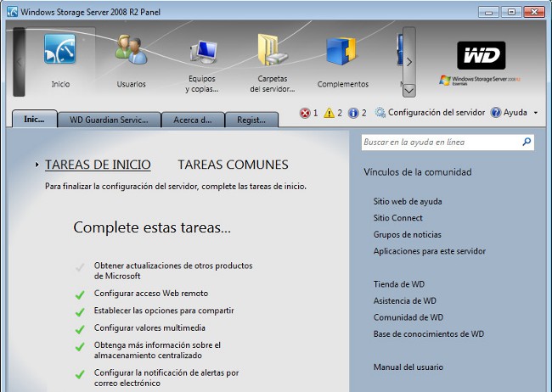Click the Vínculos de la comunidad heading
The image size is (552, 392).
pyautogui.click(x=418, y=172)
